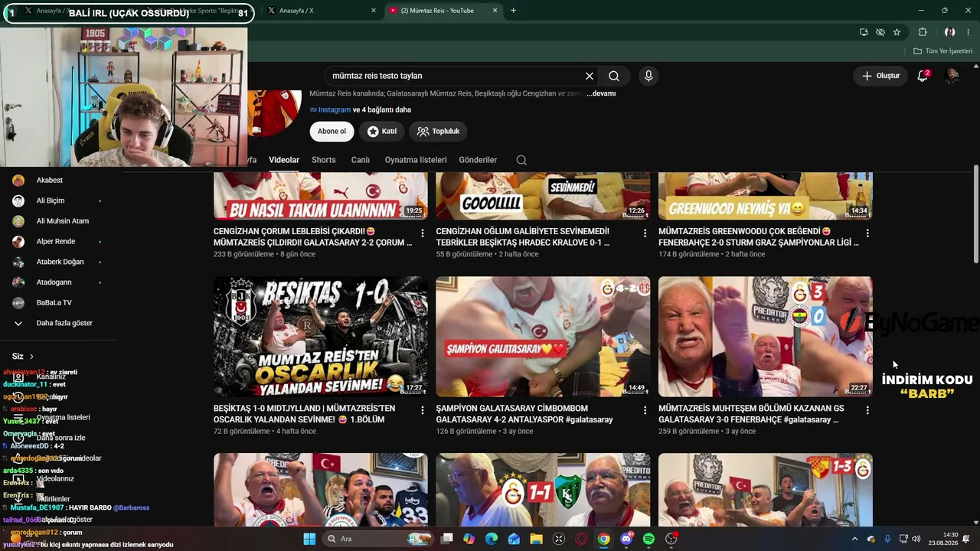This screenshot has width=980, height=551.
Task: Open the Tüm Yer İşaretleri bookmarks folder
Action: pos(942,51)
